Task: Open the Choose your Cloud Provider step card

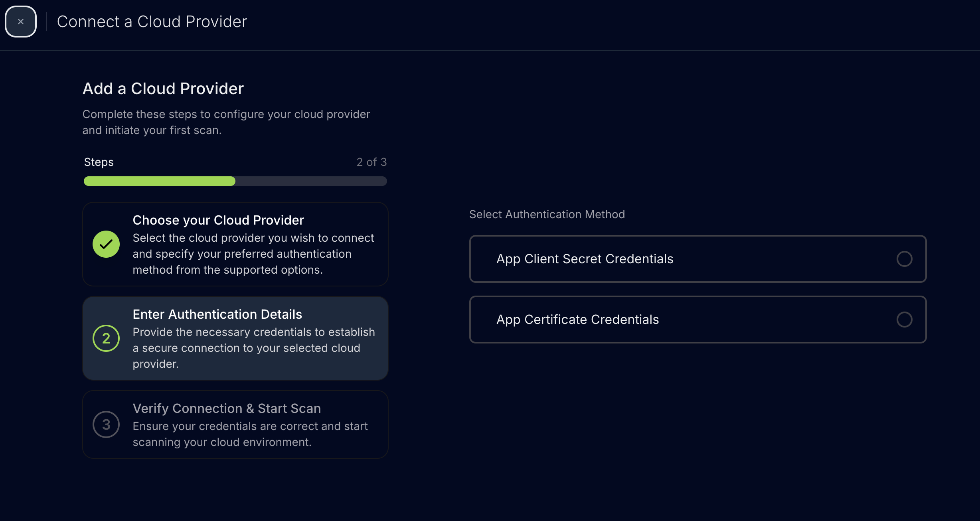Action: [235, 244]
